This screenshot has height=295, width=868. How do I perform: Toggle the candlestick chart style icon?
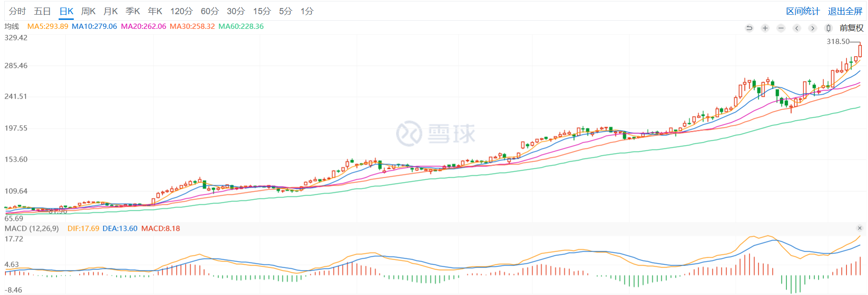pos(828,28)
